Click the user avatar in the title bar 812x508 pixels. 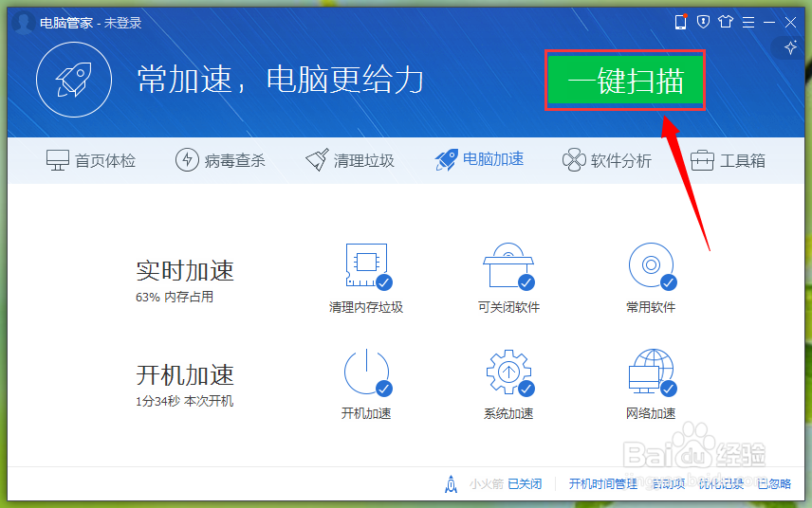(x=24, y=22)
